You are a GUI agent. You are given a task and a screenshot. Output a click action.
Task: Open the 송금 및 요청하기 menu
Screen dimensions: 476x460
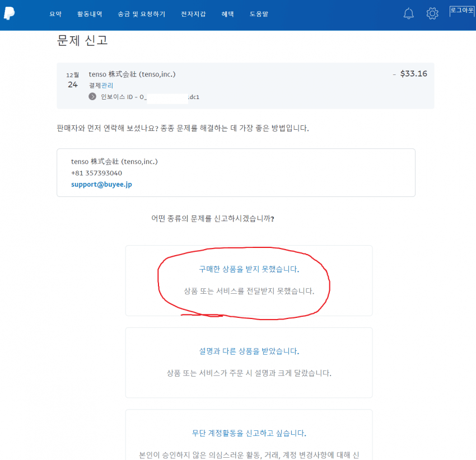point(142,14)
